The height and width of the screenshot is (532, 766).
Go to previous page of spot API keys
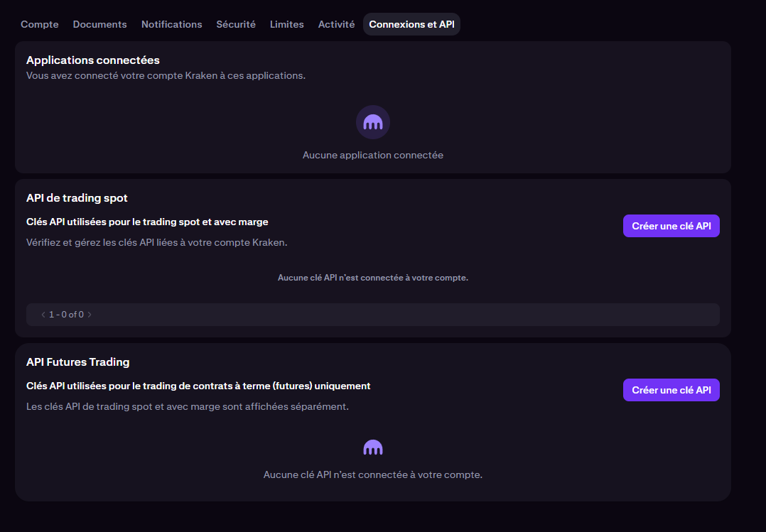click(43, 314)
